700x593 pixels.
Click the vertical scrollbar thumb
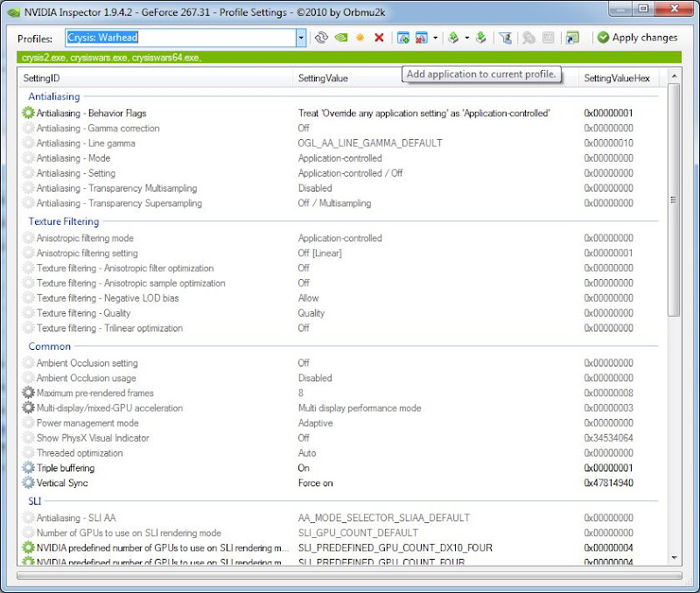(x=674, y=200)
